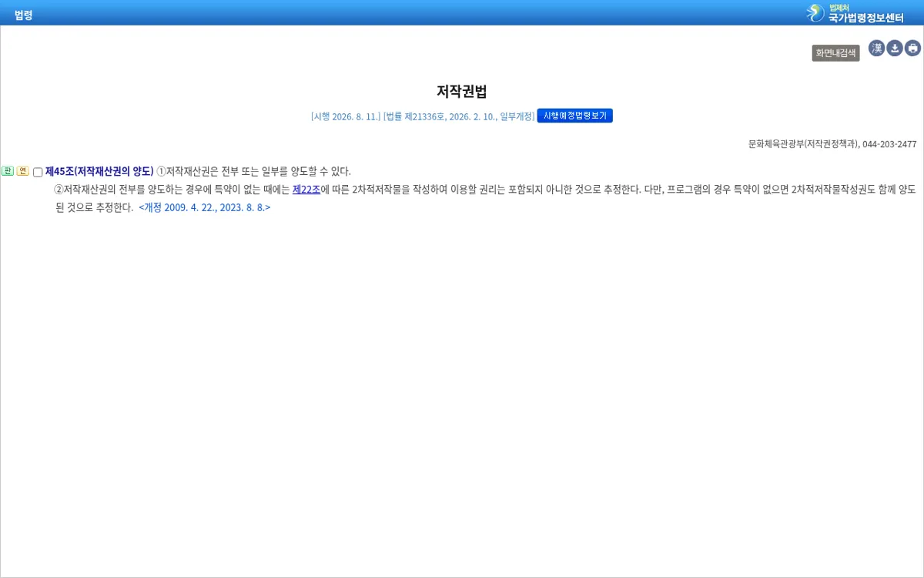This screenshot has height=578, width=924.
Task: Open the 판 (판례) icon beside 제45조
Action: pos(8,171)
